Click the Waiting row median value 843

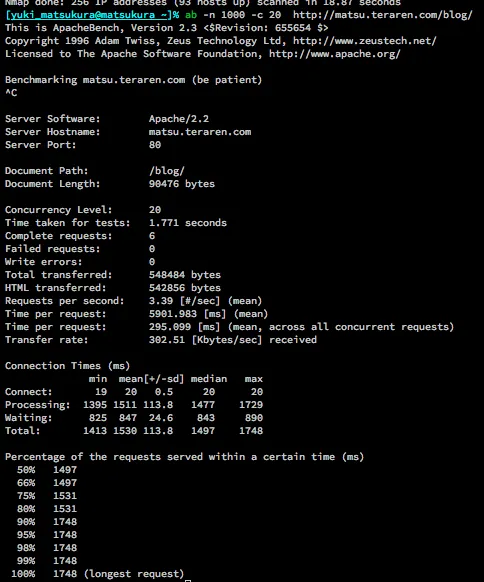(x=206, y=418)
